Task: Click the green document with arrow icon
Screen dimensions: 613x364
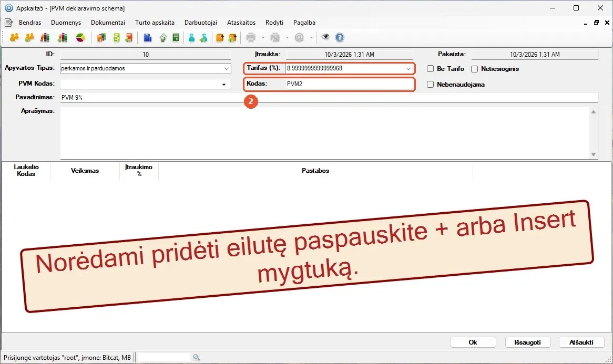Action: [117, 37]
